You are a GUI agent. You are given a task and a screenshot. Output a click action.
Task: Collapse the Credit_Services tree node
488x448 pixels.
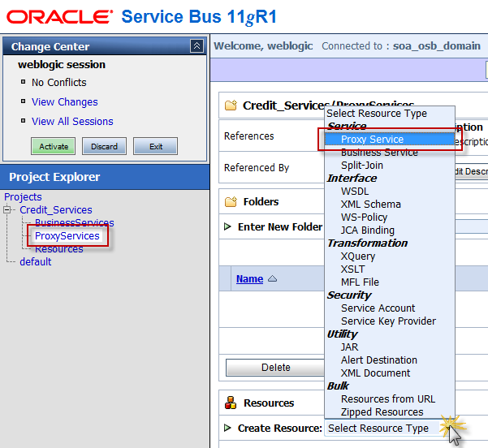pos(6,209)
